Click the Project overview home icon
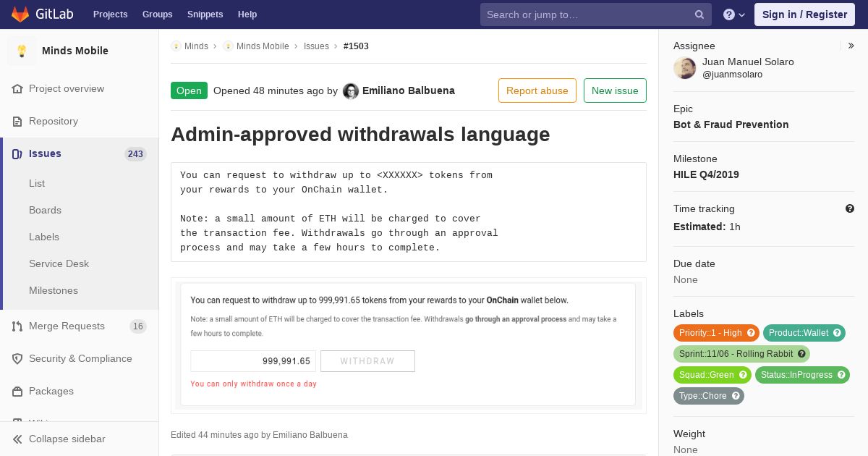The image size is (868, 456). tap(17, 88)
